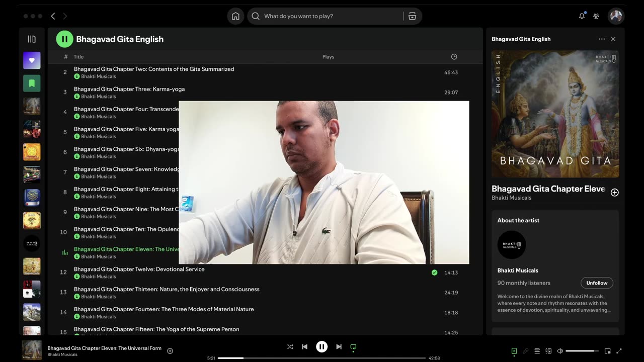Select Chapter Two: Contents of the Gita Summarized
Viewport: 644px width, 362px height.
[154, 69]
